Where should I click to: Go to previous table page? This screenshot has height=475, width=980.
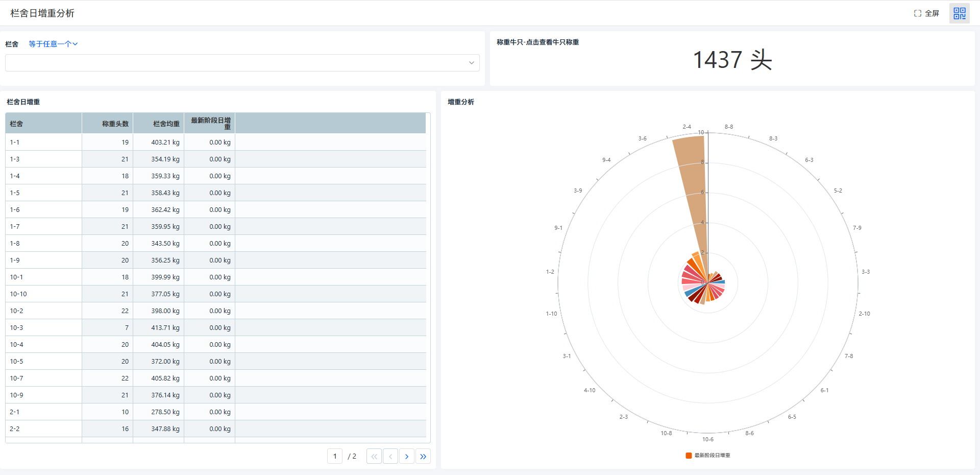tap(390, 456)
